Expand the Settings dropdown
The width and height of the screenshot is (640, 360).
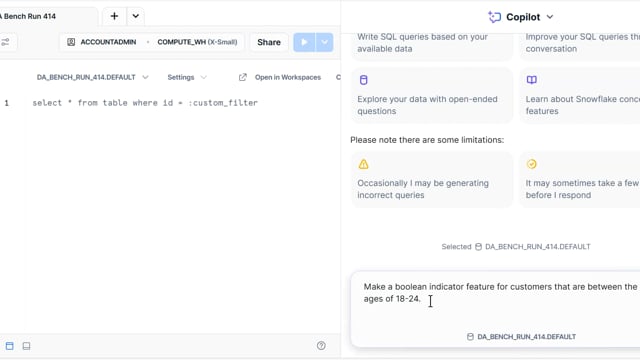point(187,77)
